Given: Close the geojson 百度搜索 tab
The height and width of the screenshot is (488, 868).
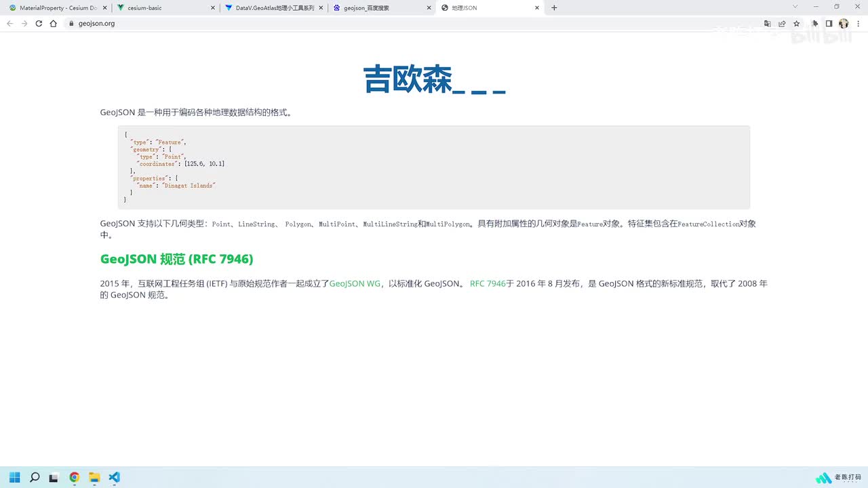Looking at the screenshot, I should coord(429,7).
